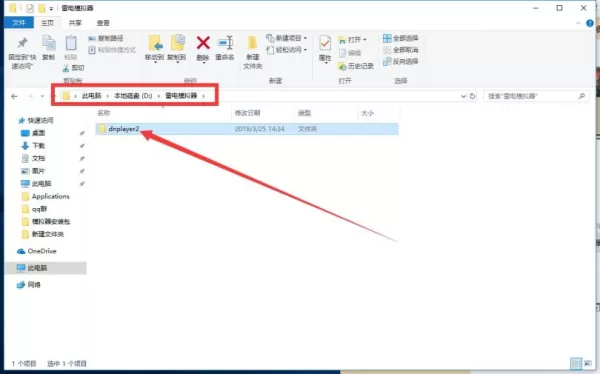Open address bar history dropdown
The image size is (600, 374).
coord(463,96)
